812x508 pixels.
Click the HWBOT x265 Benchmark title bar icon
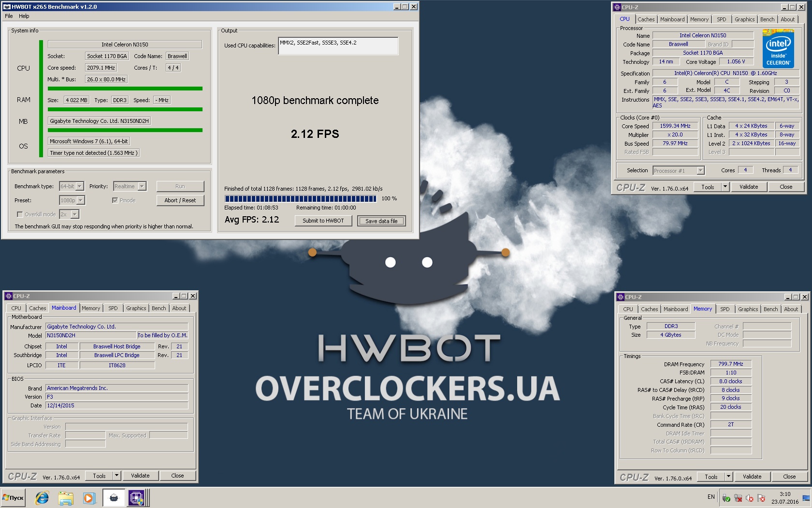point(7,7)
